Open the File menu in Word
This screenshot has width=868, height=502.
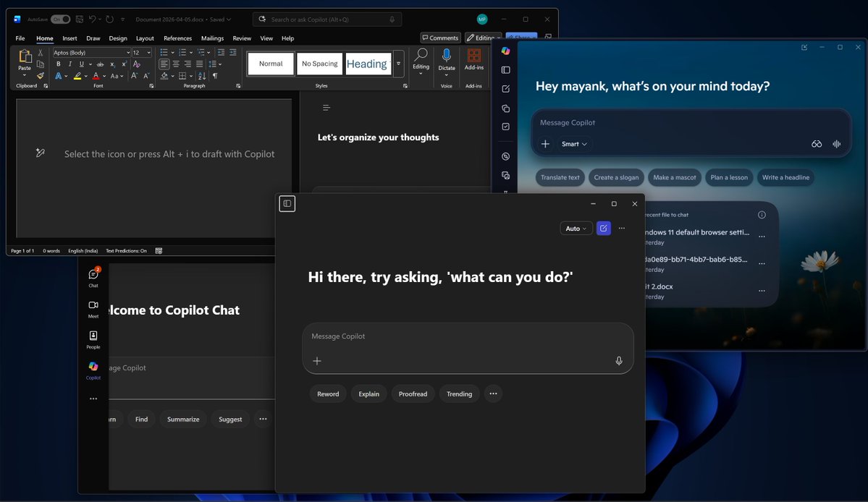(20, 38)
